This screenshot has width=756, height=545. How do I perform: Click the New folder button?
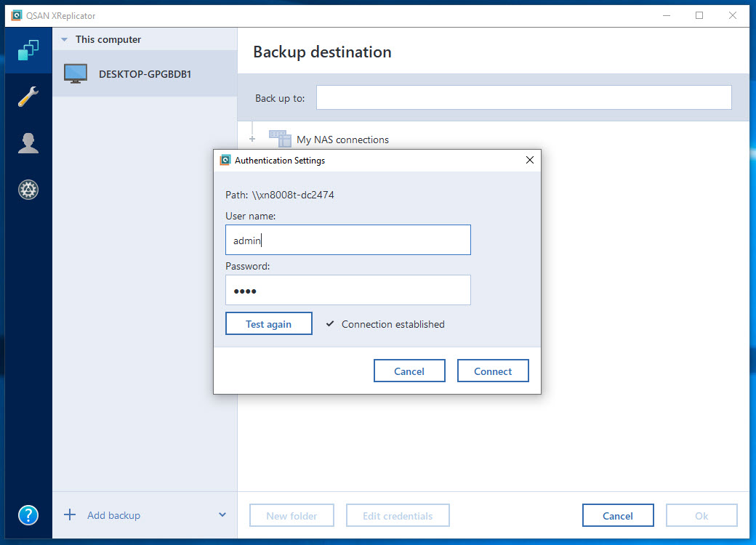coord(291,516)
